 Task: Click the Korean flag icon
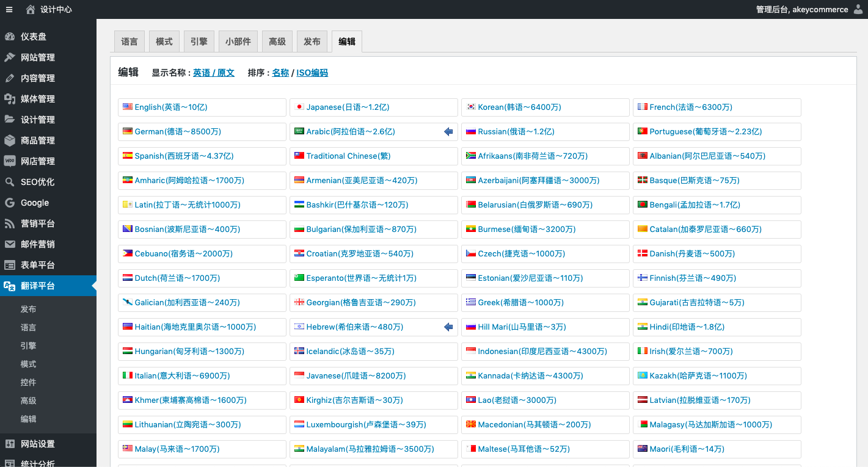click(471, 107)
